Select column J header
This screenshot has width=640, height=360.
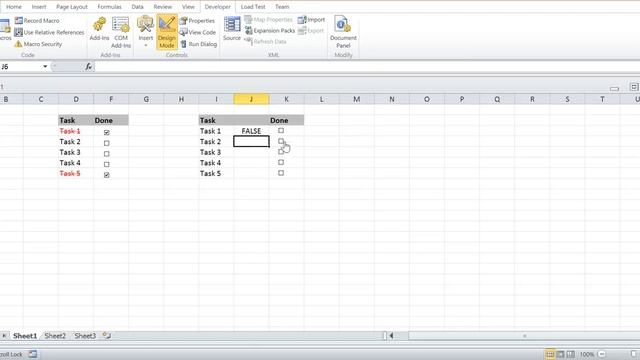251,99
